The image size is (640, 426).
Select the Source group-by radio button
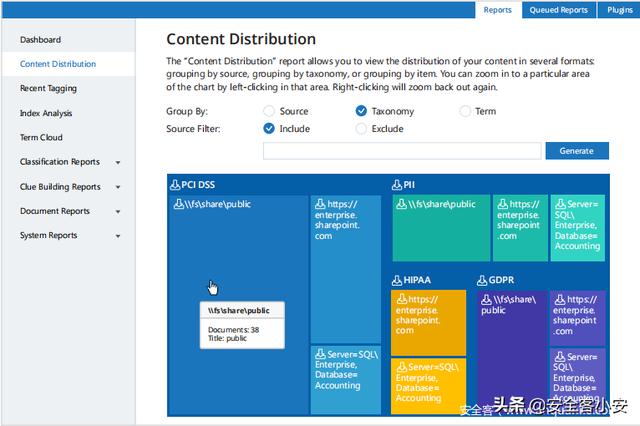(x=269, y=111)
